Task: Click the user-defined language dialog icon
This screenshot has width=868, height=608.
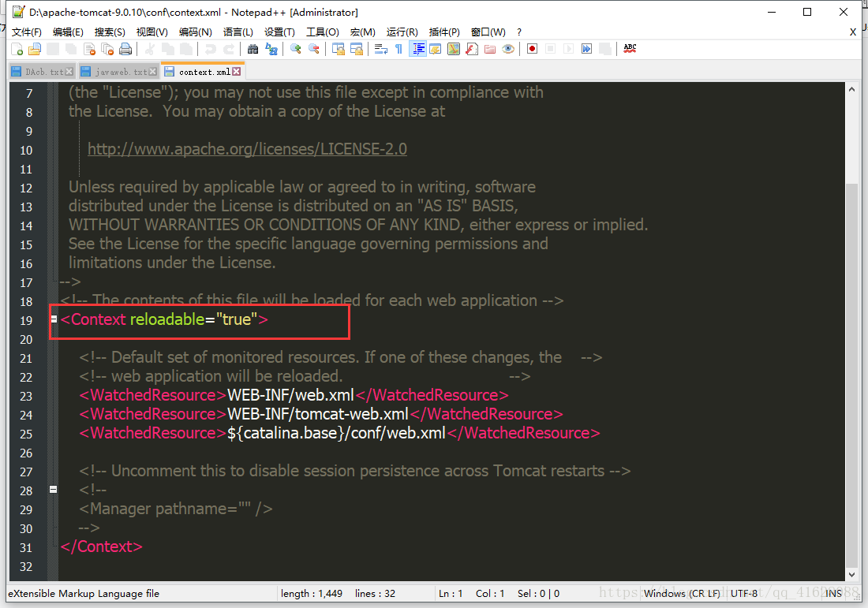Action: (435, 49)
